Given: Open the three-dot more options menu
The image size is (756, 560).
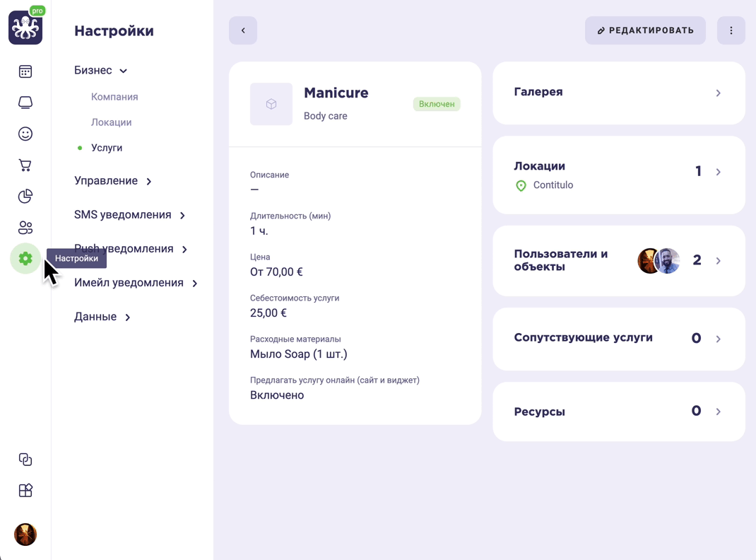Looking at the screenshot, I should [731, 30].
